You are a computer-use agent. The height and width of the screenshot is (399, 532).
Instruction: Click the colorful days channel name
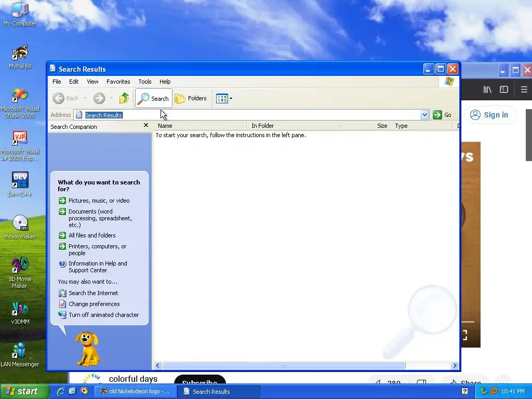pyautogui.click(x=133, y=379)
